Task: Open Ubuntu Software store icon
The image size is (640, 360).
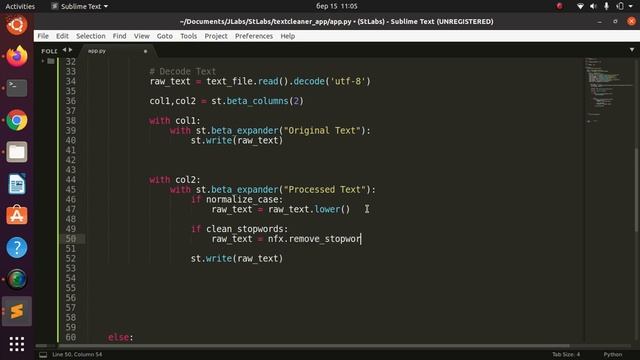Action: coord(17,215)
